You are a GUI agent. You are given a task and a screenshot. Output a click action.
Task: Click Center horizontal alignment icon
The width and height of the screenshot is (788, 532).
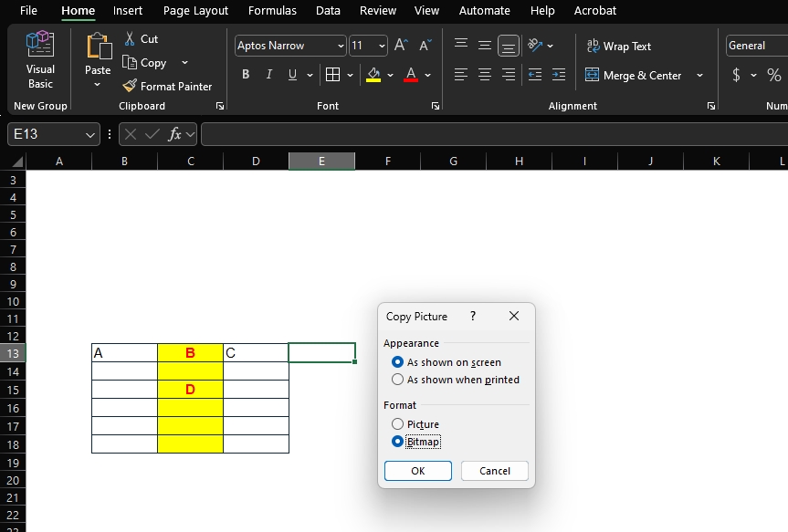(485, 75)
